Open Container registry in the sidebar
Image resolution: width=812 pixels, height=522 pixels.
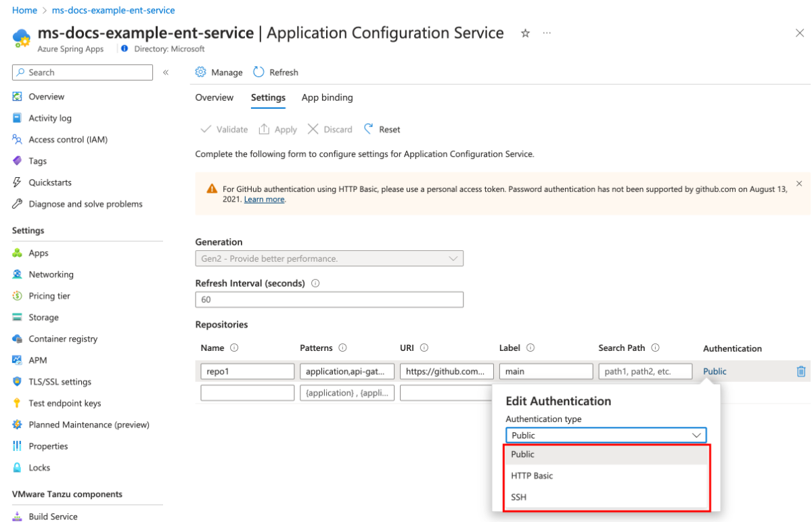[63, 339]
